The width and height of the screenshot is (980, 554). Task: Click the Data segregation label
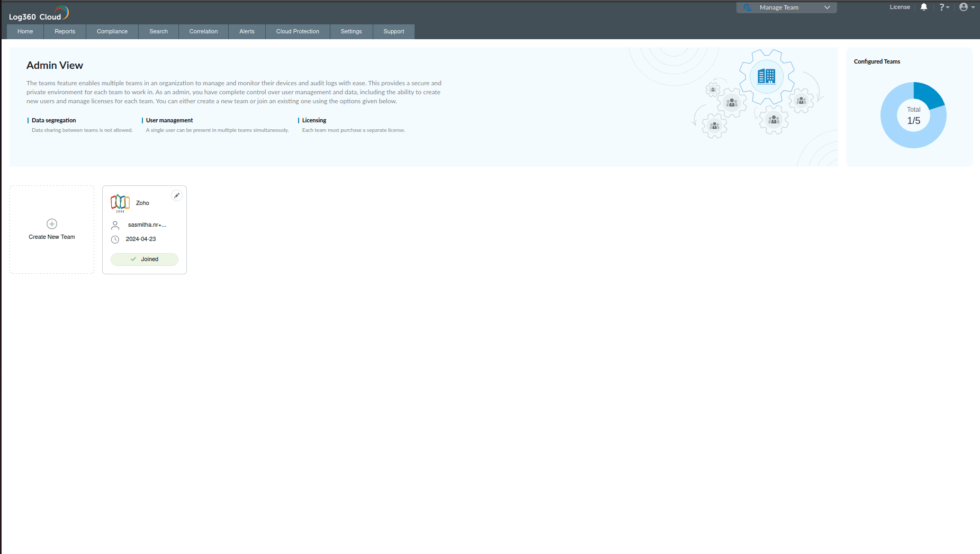[x=54, y=121]
